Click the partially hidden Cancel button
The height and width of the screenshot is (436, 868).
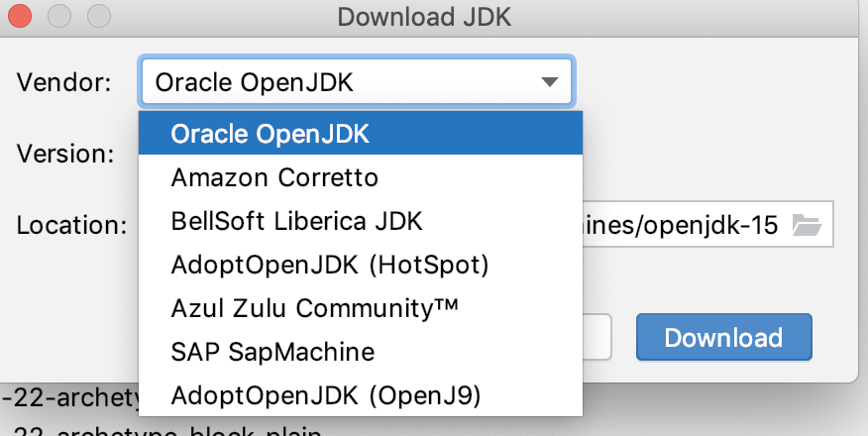(x=597, y=337)
